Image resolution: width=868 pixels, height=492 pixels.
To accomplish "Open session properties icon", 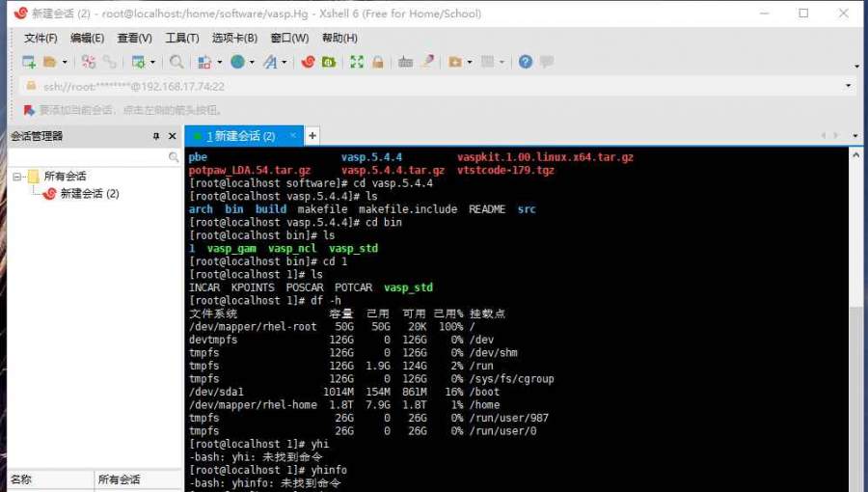I will pyautogui.click(x=138, y=62).
